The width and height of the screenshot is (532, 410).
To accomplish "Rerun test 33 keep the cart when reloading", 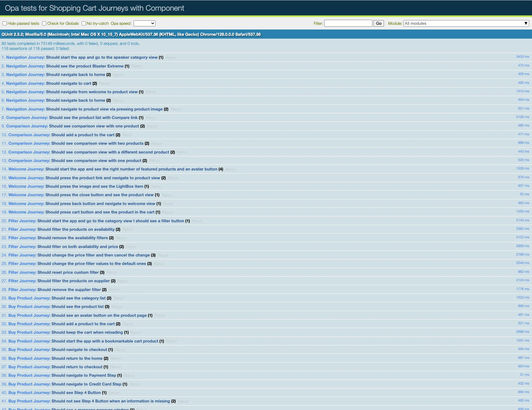I will tap(136, 332).
